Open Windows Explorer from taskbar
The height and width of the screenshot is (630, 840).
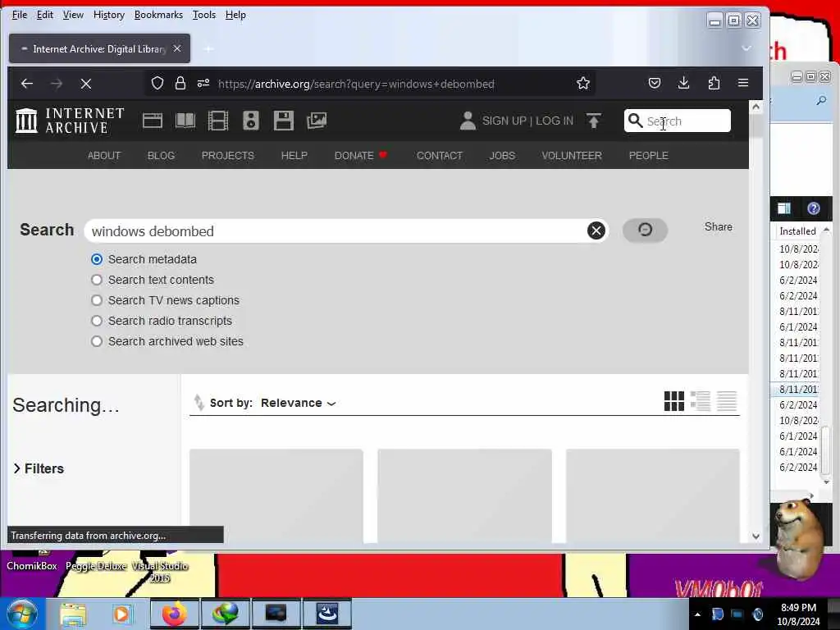point(73,614)
